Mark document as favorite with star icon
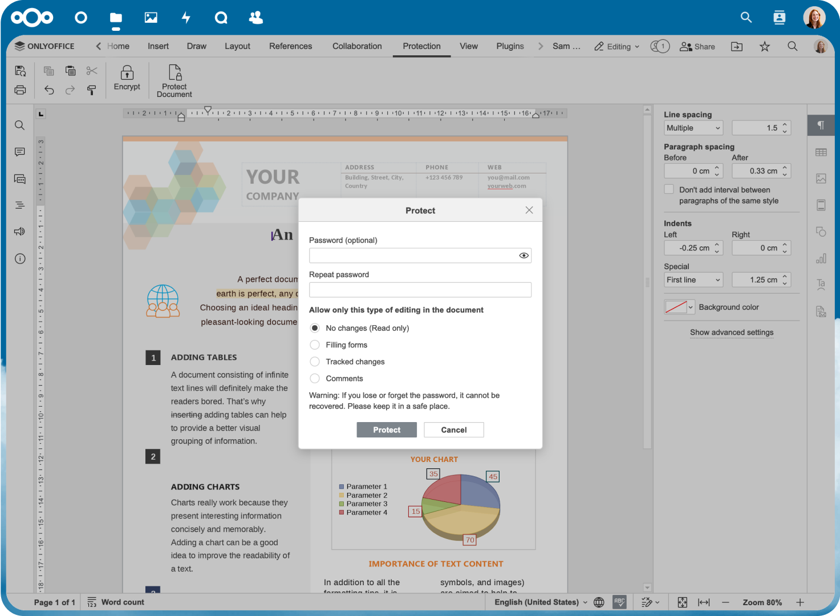Image resolution: width=840 pixels, height=616 pixels. (764, 47)
